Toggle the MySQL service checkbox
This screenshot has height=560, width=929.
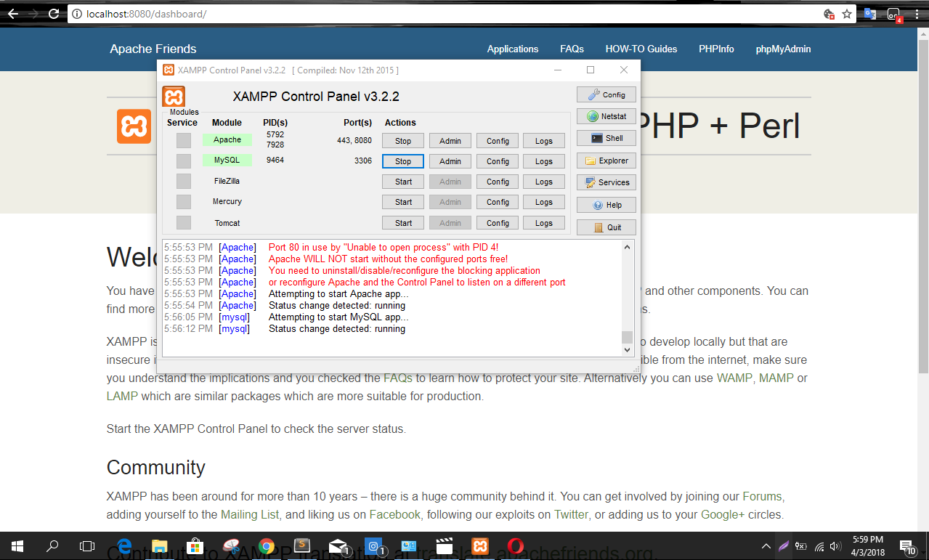pos(184,161)
